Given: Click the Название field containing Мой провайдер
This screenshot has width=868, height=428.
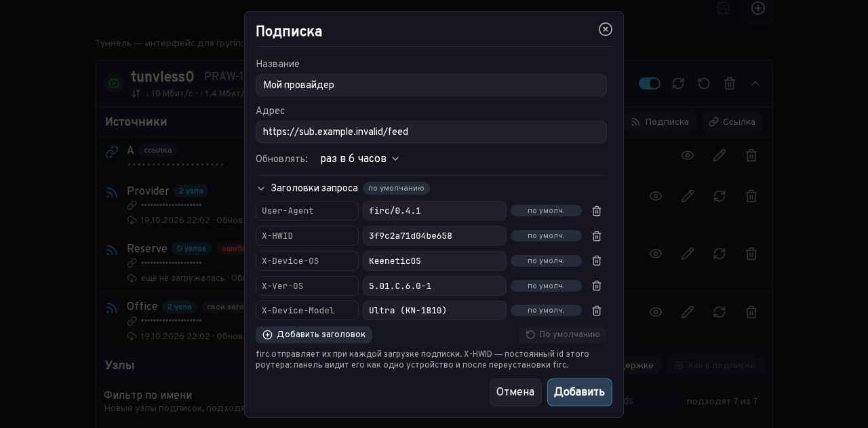Looking at the screenshot, I should tap(431, 85).
